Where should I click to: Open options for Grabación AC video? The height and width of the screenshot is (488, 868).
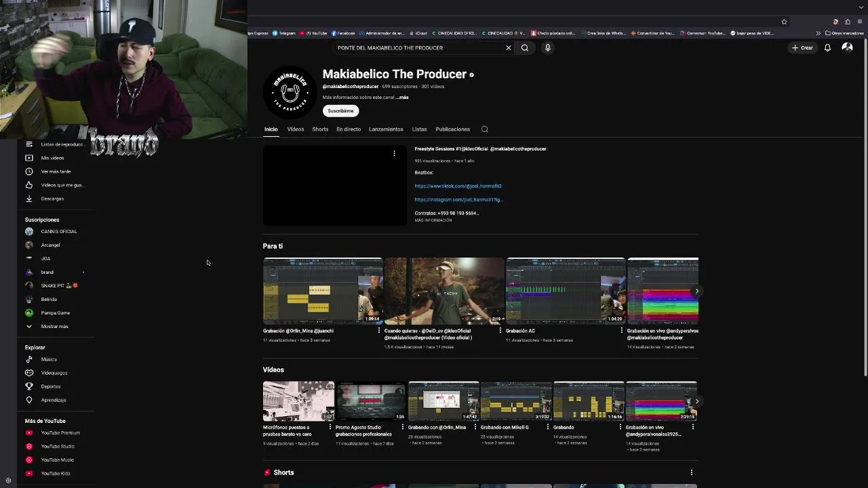pos(622,331)
